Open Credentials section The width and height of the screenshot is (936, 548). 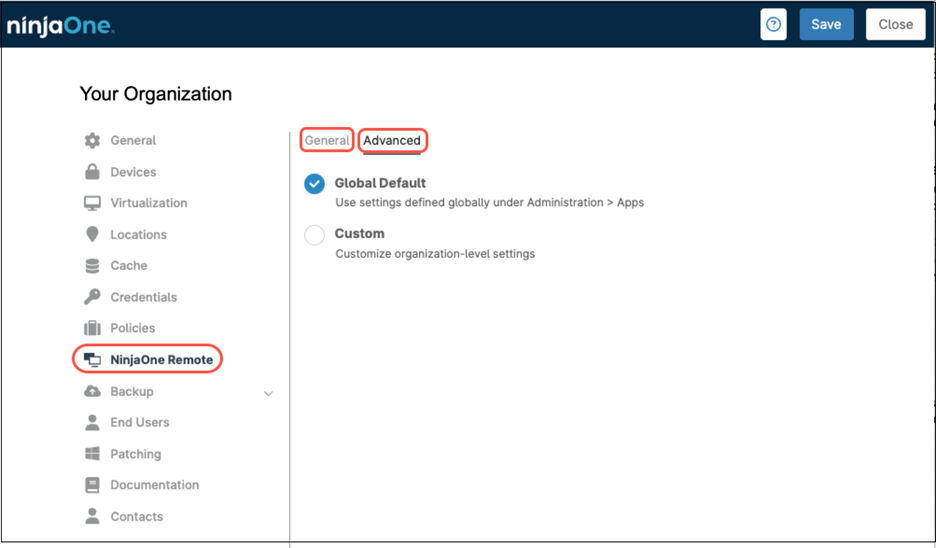click(144, 297)
